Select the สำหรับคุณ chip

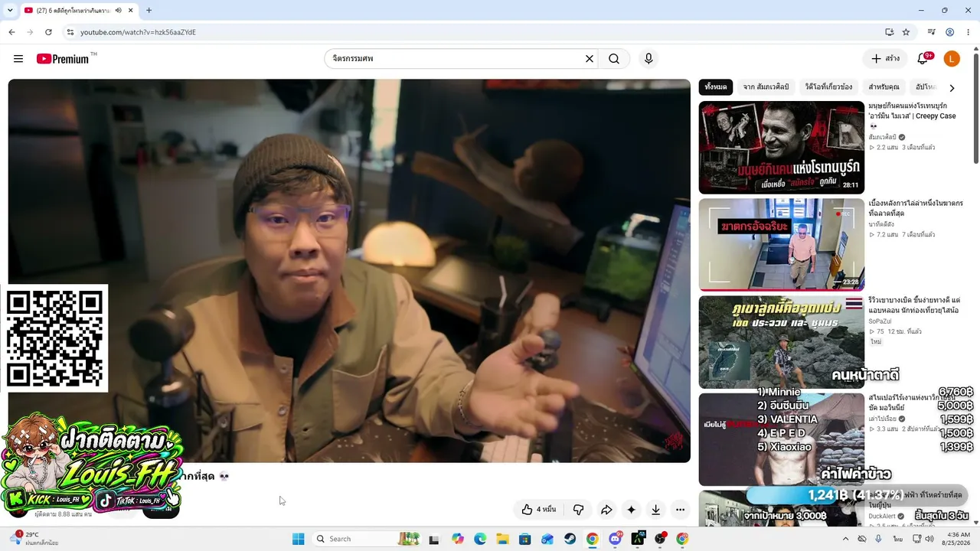click(x=884, y=87)
